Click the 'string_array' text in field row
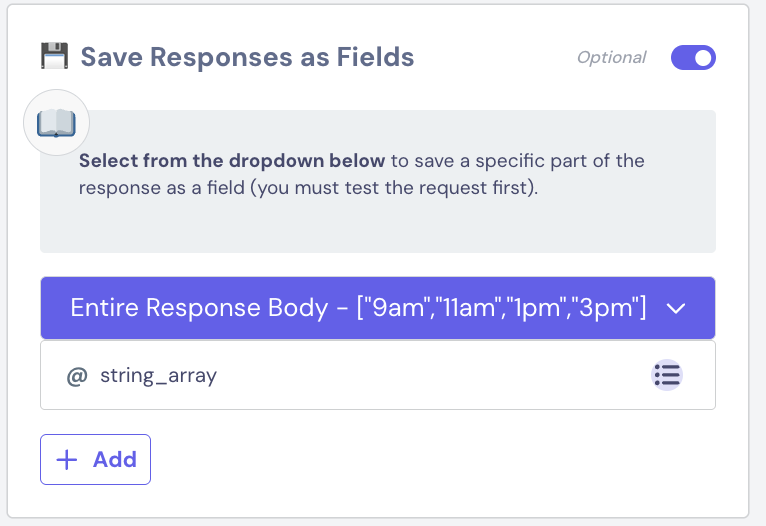This screenshot has width=766, height=526. (x=158, y=376)
